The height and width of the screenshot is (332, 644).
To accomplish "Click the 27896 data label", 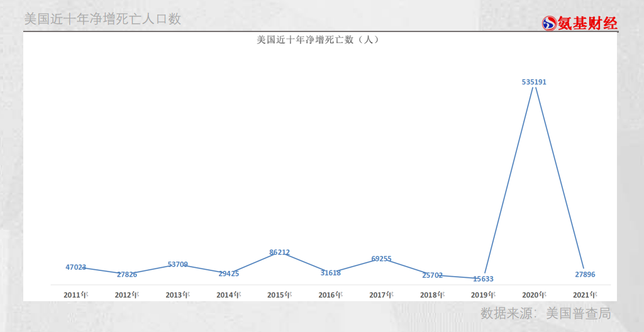I will tap(585, 275).
